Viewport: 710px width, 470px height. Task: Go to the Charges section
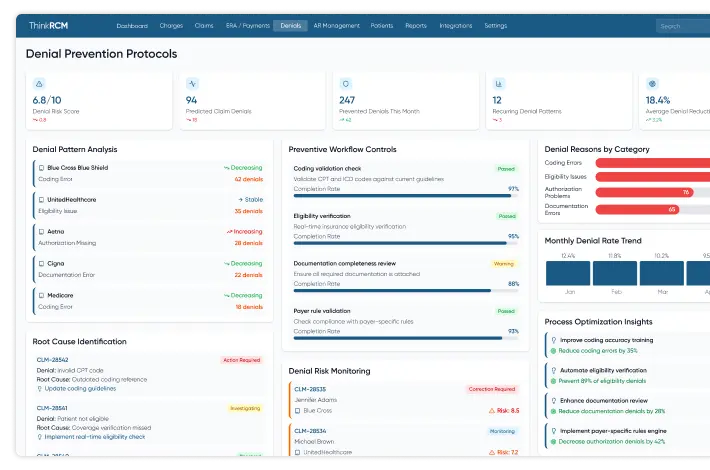(x=171, y=26)
